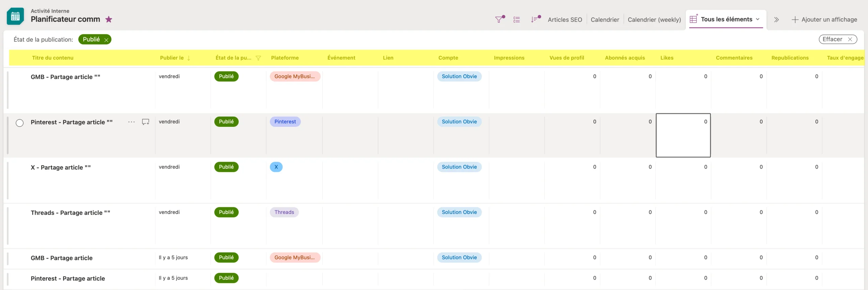Expand the Tous les éléments dropdown chevron
This screenshot has width=868, height=290.
[x=757, y=19]
